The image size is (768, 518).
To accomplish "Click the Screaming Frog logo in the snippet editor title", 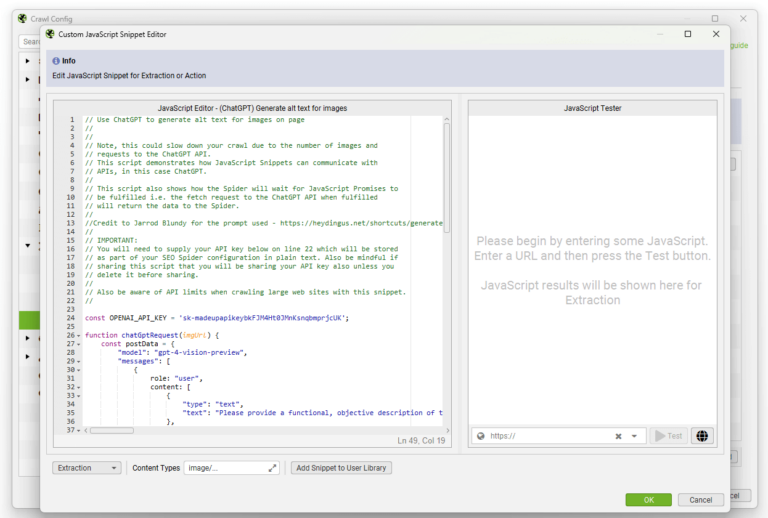I will pyautogui.click(x=50, y=34).
